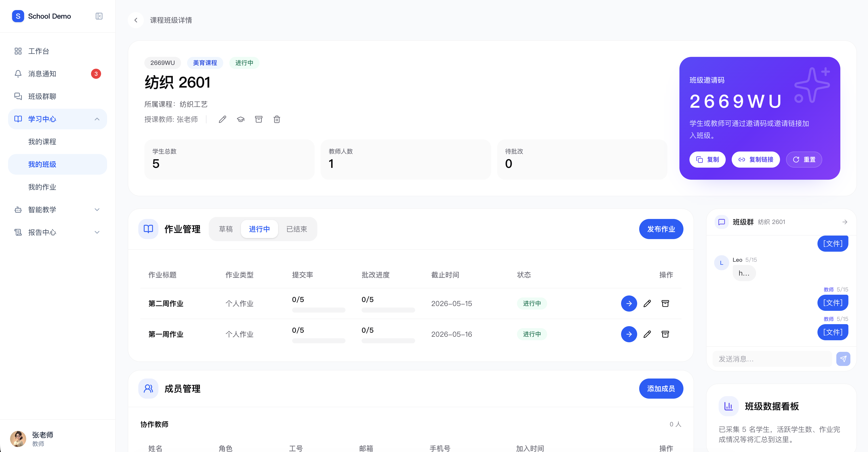Click the 作业管理 book icon
Screen dimensions: 868x452
click(x=148, y=229)
